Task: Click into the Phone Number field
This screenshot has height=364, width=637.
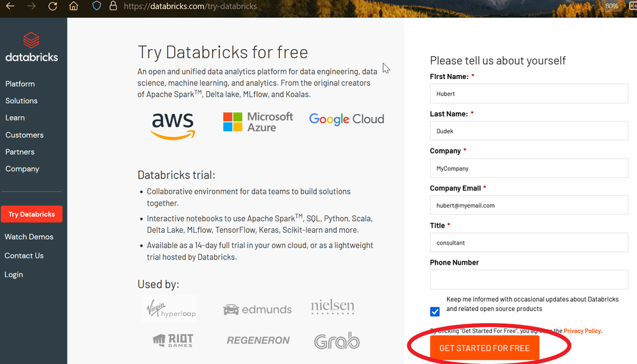Action: pyautogui.click(x=529, y=279)
